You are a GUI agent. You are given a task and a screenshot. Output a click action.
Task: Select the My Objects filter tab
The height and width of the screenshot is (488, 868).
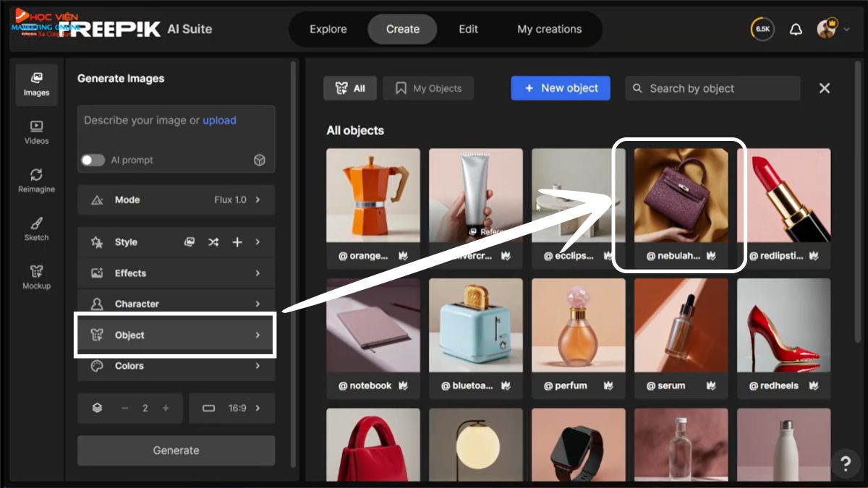428,88
